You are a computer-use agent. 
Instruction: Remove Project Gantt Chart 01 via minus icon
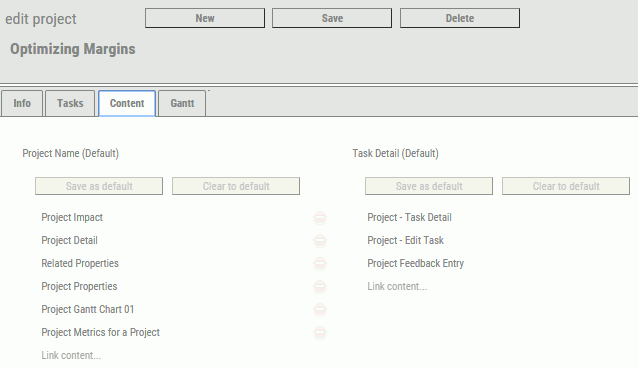(320, 310)
